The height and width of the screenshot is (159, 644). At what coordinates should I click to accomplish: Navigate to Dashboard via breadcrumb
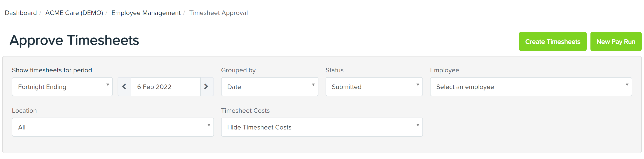pyautogui.click(x=21, y=13)
